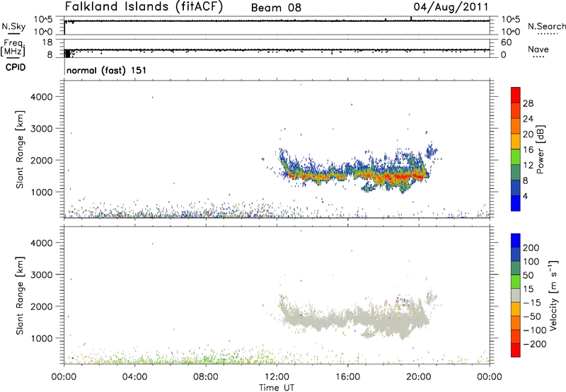
Task: Click the date '04/Aug/2011'
Action: 451,7
